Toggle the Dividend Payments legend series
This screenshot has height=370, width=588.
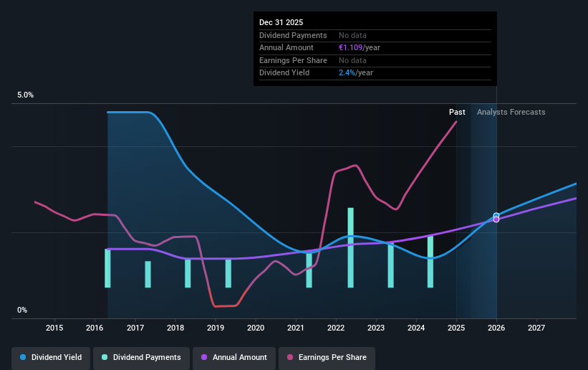pos(141,357)
